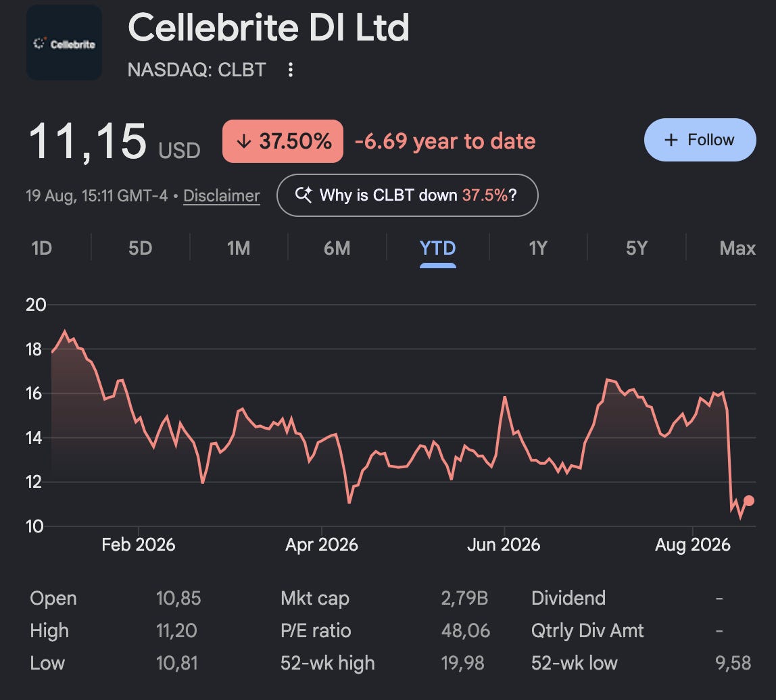Ask why CLBT is down 37.5%
Image resolution: width=776 pixels, height=700 pixels.
408,195
